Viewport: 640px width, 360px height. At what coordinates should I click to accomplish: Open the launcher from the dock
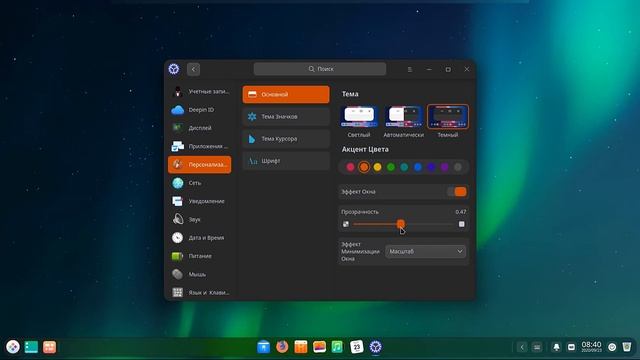tap(13, 347)
